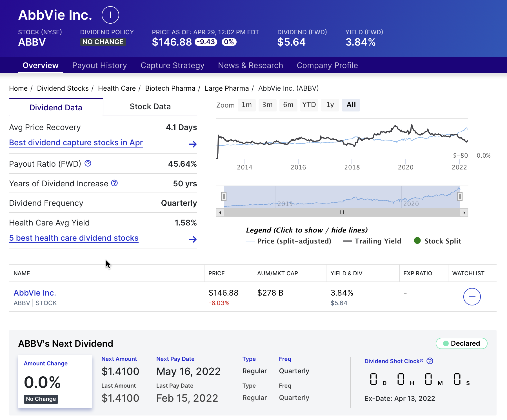Click the left range handle on chart navigator
The image size is (507, 420).
[x=223, y=197]
